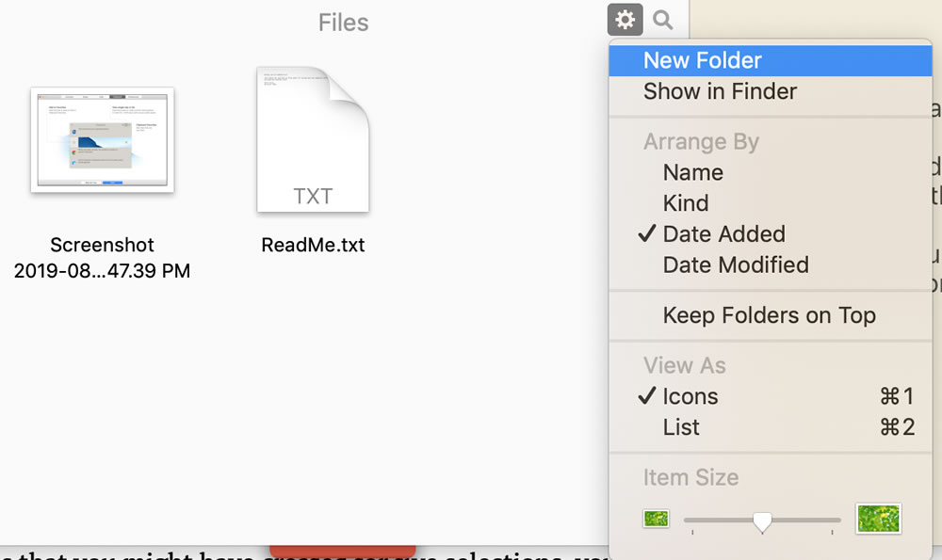Image resolution: width=942 pixels, height=560 pixels.
Task: Click the large item size icon
Action: (x=878, y=519)
